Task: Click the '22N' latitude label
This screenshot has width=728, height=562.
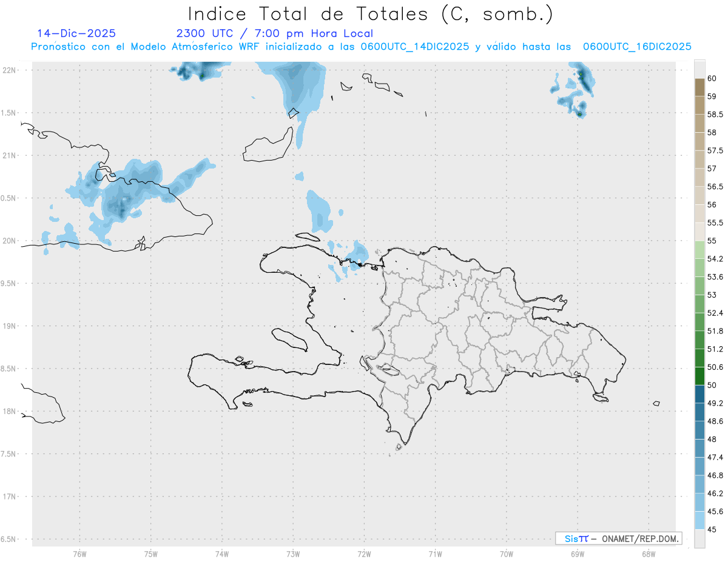Action: (x=9, y=70)
